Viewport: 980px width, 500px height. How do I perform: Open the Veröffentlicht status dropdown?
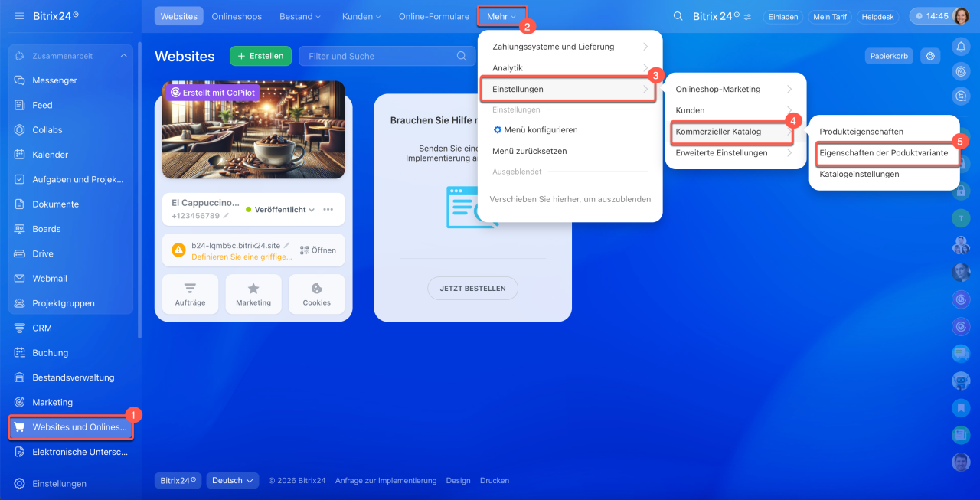(280, 210)
